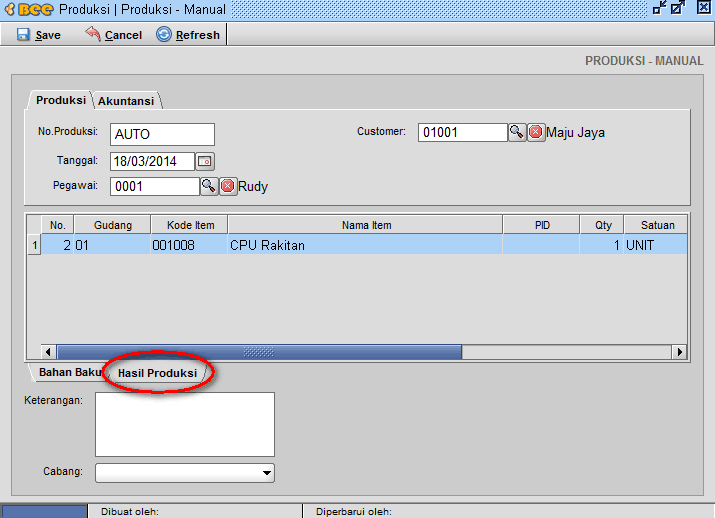Click the empty PID cell of CPU Rakitan row
Screen dimensions: 715x518
(x=541, y=245)
